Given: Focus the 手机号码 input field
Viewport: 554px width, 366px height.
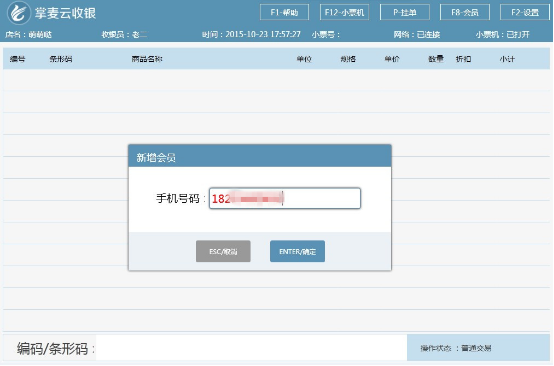Looking at the screenshot, I should click(285, 198).
